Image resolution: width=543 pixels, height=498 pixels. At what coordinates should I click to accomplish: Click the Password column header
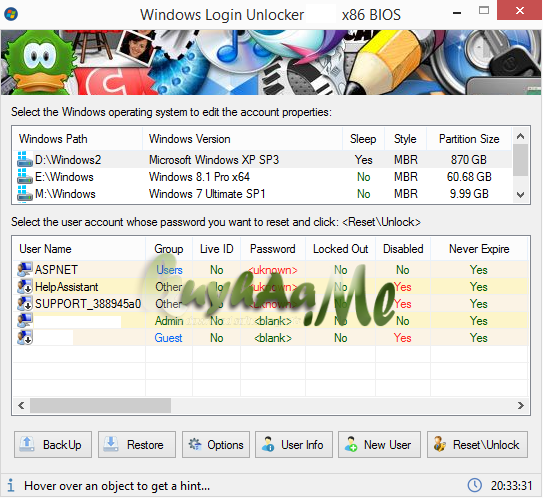(x=273, y=249)
